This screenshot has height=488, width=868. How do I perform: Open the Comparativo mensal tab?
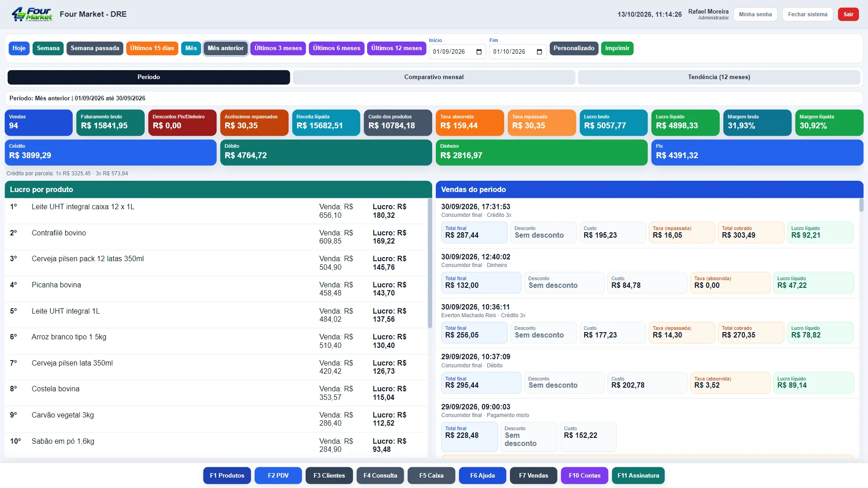coord(434,77)
